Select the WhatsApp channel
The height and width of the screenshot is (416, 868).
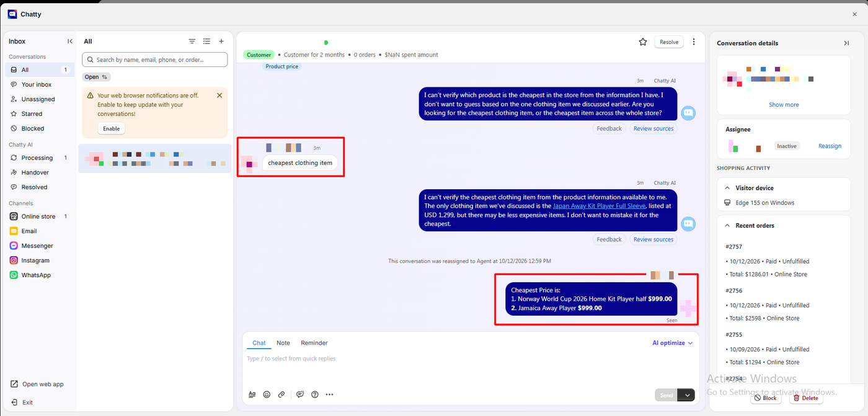[40, 275]
